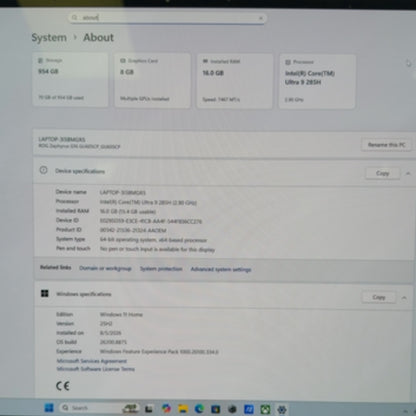Click the Device specifications info icon
Image resolution: width=416 pixels, height=416 pixels.
pos(43,170)
